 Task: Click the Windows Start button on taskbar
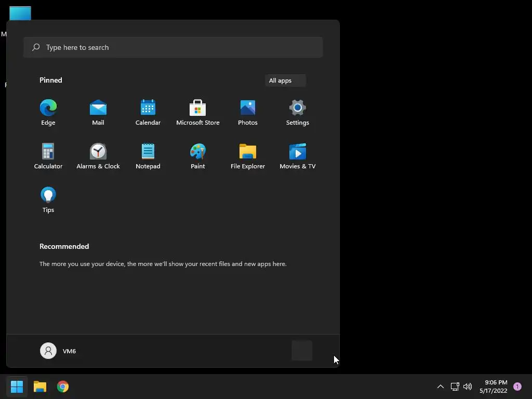(17, 387)
